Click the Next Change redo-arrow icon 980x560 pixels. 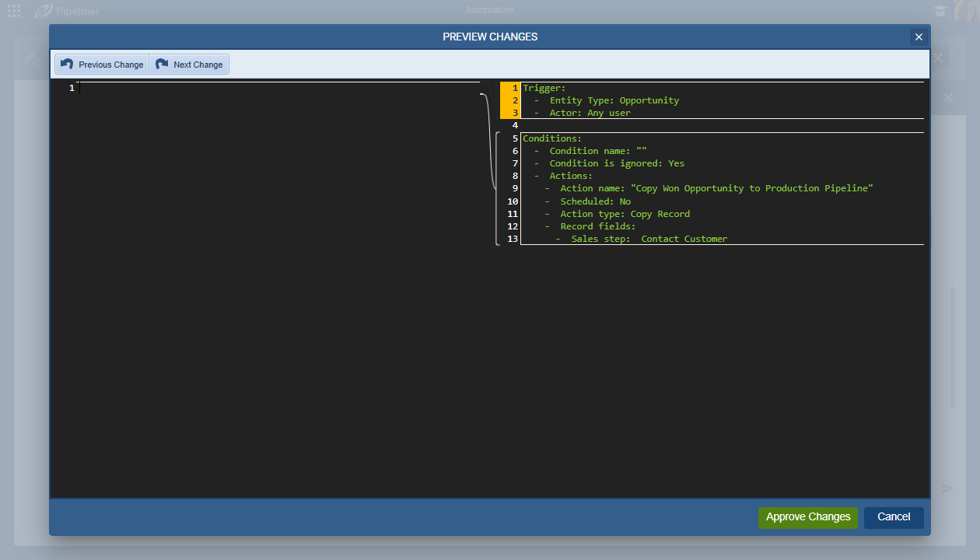tap(162, 65)
